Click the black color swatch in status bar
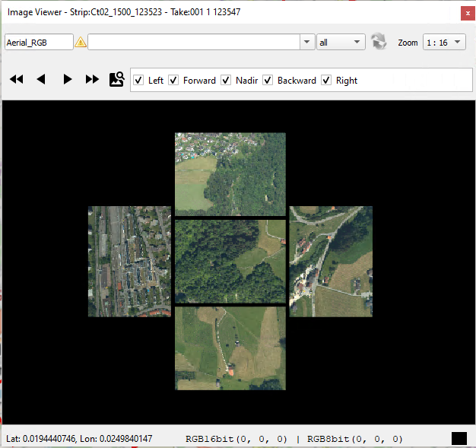 point(459,438)
